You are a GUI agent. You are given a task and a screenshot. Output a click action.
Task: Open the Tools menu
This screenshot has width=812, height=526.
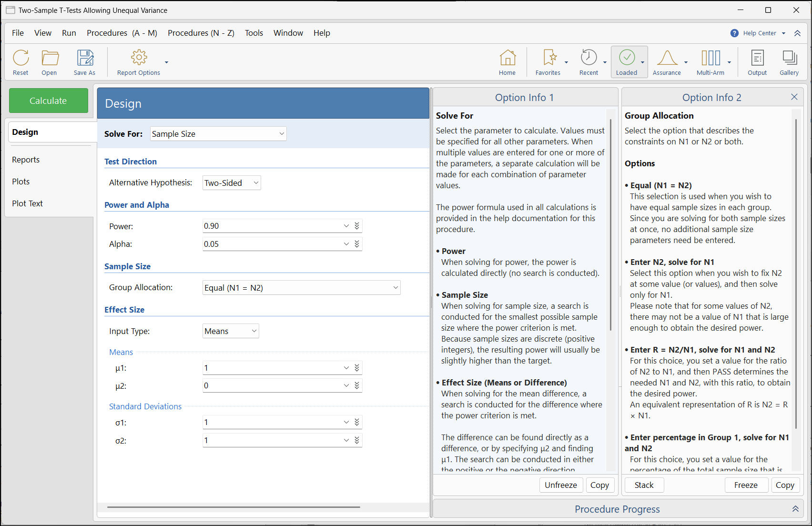(x=254, y=33)
